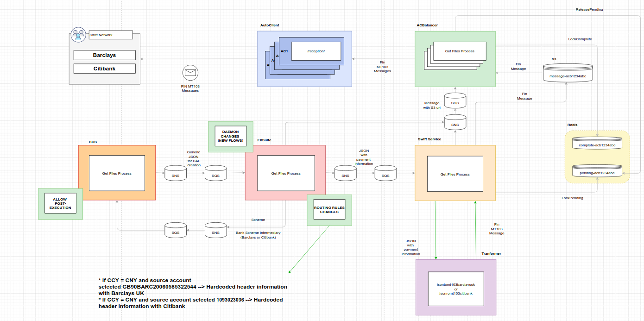644x321 pixels.
Task: Click the Swift Service Get Files Process box
Action: click(x=455, y=174)
